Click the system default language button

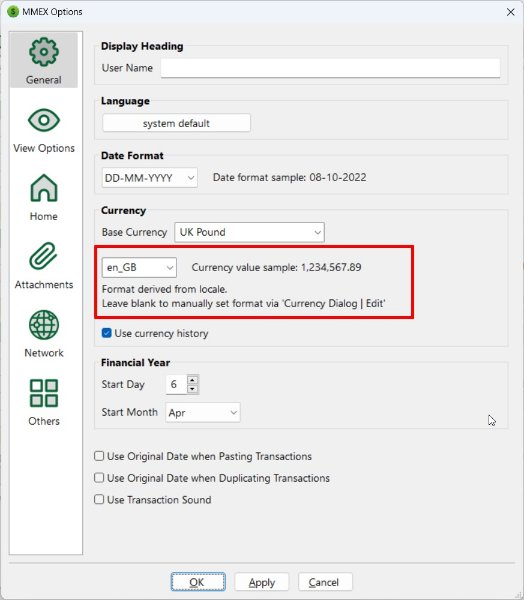176,123
